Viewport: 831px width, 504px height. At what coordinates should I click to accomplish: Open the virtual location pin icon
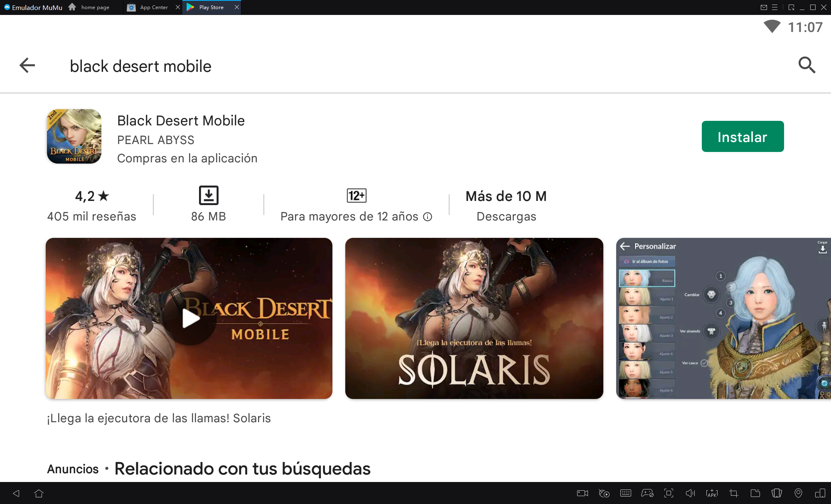point(798,493)
